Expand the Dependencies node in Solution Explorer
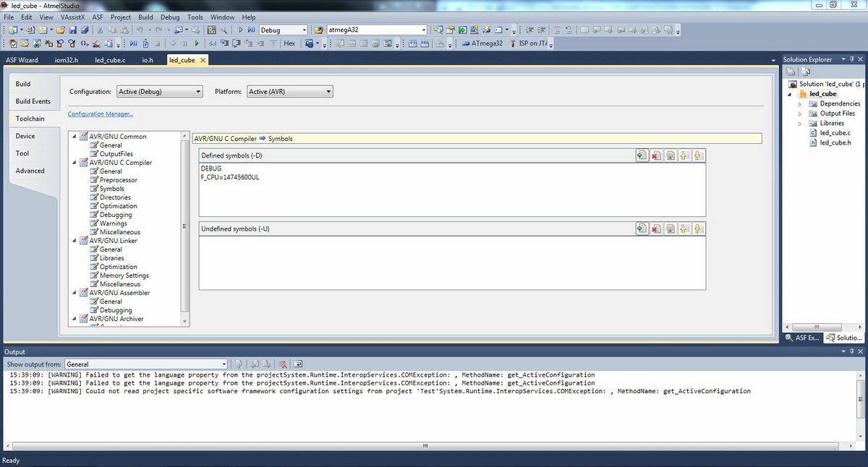 click(x=800, y=103)
